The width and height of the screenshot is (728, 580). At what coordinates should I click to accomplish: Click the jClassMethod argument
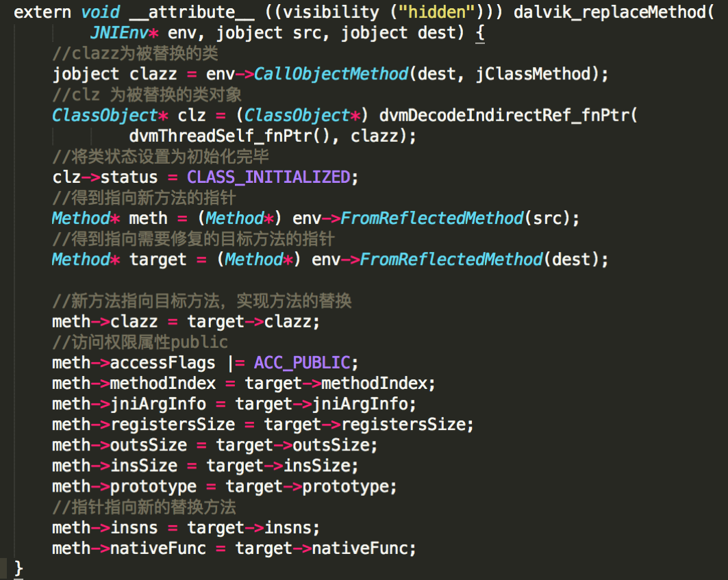(x=533, y=74)
